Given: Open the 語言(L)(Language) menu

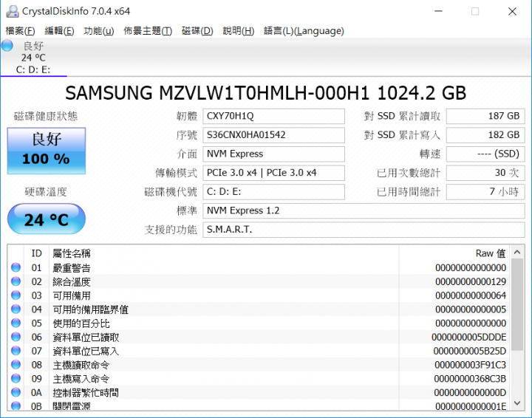Looking at the screenshot, I should [x=304, y=31].
